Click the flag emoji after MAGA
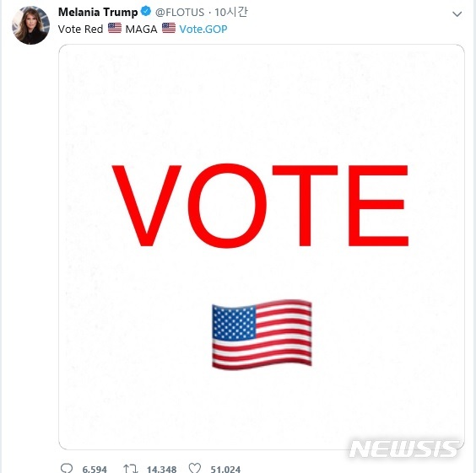This screenshot has width=476, height=473. [x=169, y=28]
